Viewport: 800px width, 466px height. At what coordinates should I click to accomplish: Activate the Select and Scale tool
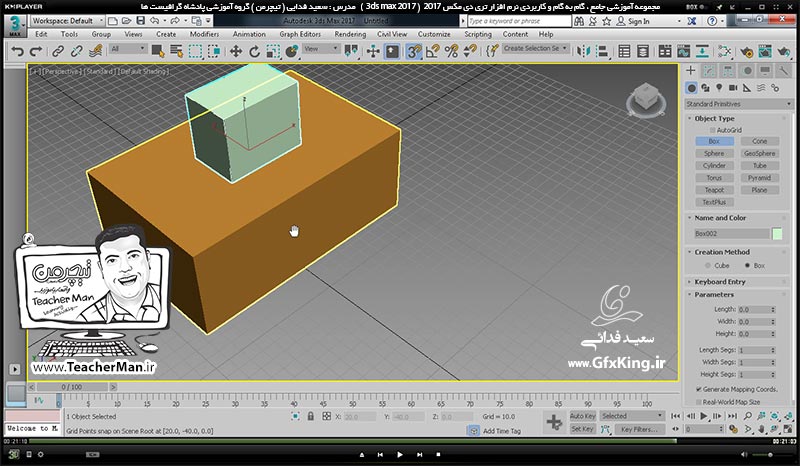[x=273, y=51]
